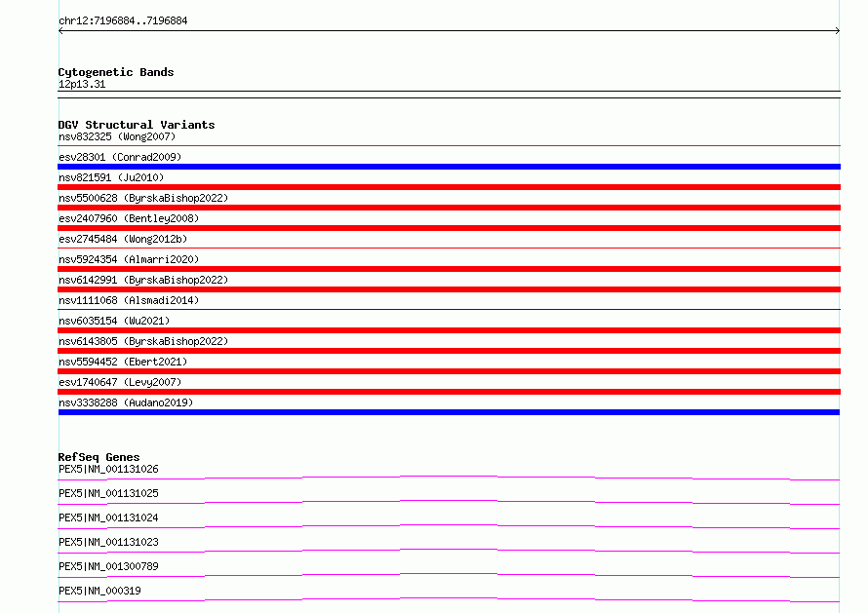The width and height of the screenshot is (868, 613).
Task: Open transcript PEX5|NM_000319 label
Action: click(99, 591)
